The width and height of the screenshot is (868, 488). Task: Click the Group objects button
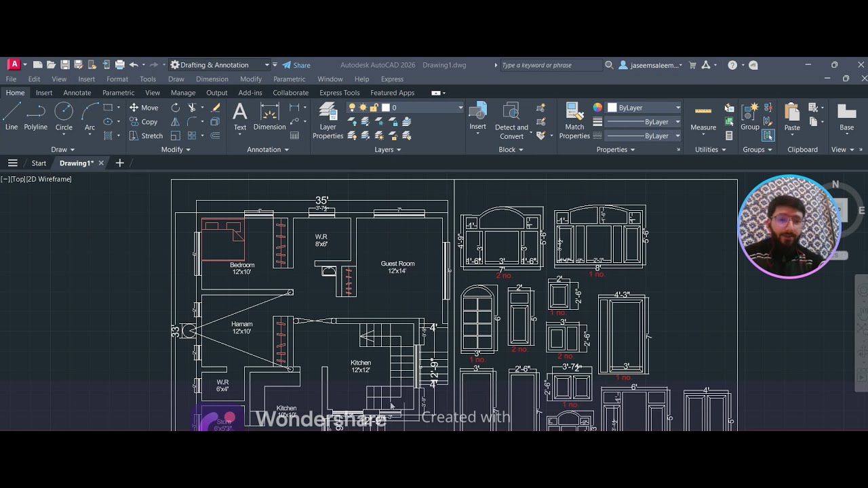click(x=750, y=117)
